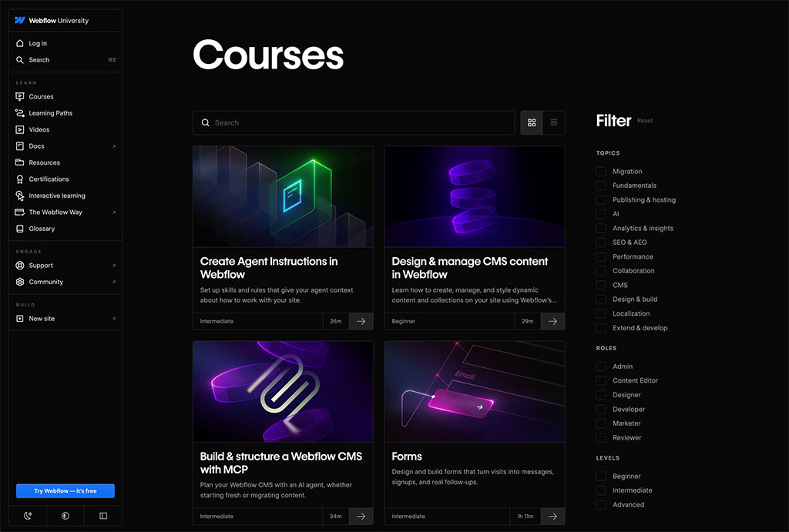Image resolution: width=789 pixels, height=532 pixels.
Task: Click the New site icon
Action: 19,319
